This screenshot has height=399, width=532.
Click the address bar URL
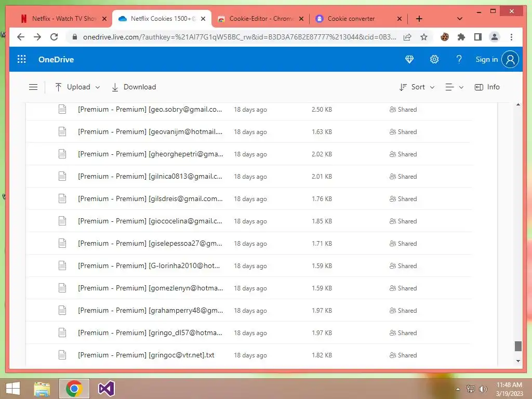pos(239,37)
